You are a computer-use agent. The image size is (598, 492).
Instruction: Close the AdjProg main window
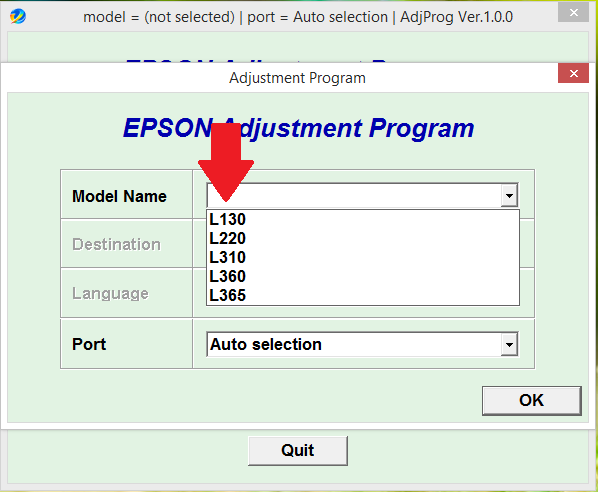[573, 12]
